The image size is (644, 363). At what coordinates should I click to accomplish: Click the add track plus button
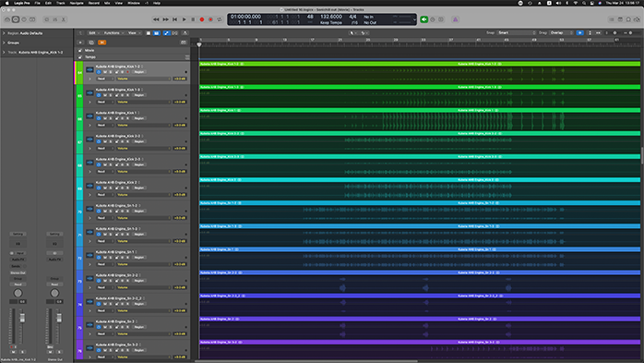tap(80, 42)
